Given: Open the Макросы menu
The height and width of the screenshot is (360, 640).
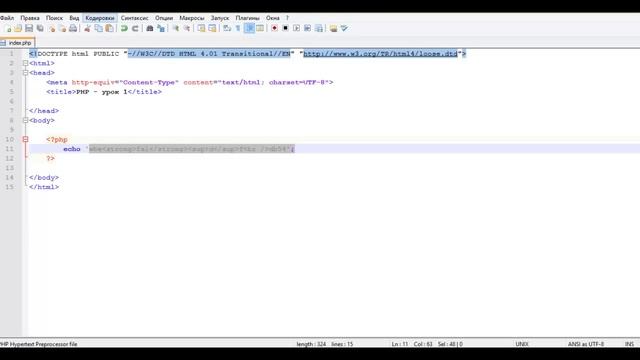Looking at the screenshot, I should 191,18.
